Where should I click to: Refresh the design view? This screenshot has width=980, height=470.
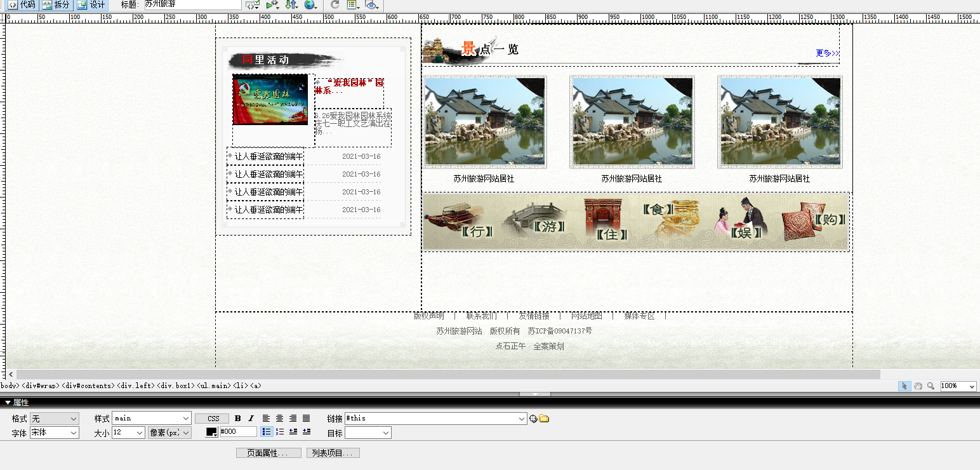tap(335, 4)
